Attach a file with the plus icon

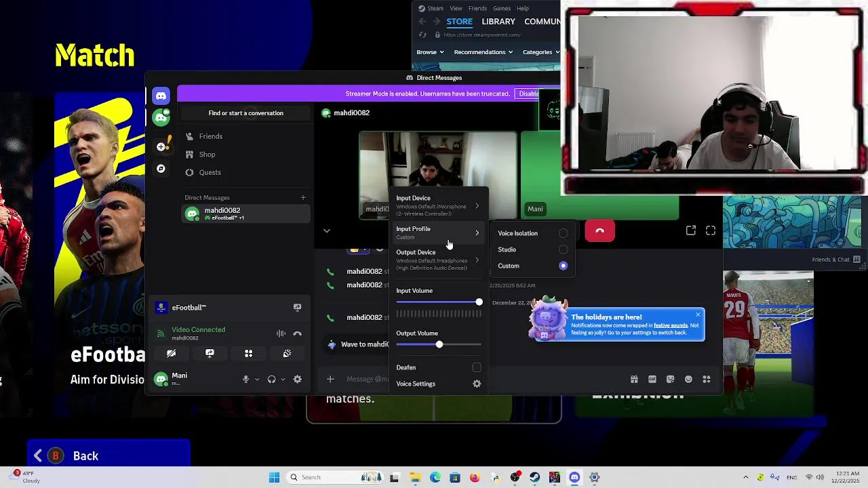[x=330, y=380]
